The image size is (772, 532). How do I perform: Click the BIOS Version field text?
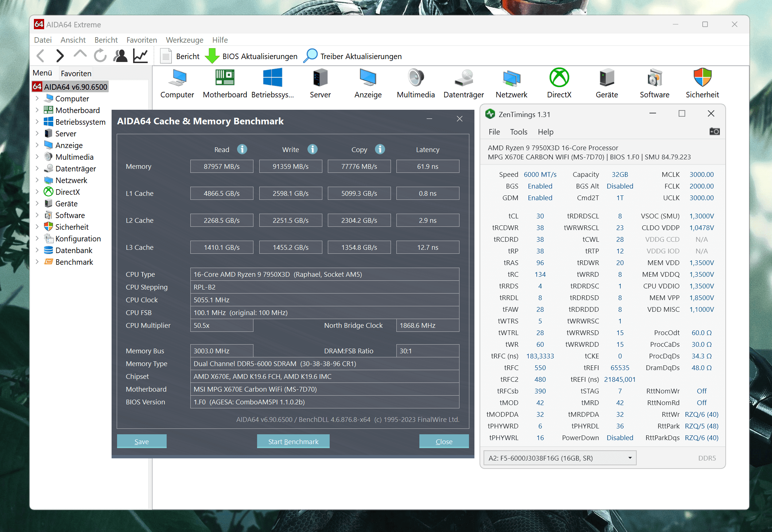tap(325, 402)
